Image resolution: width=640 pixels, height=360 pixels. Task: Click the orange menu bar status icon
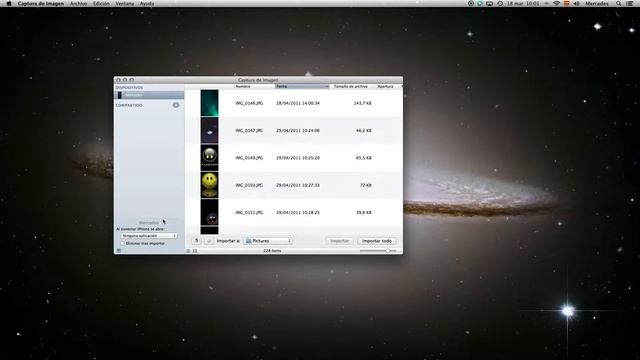(567, 3)
